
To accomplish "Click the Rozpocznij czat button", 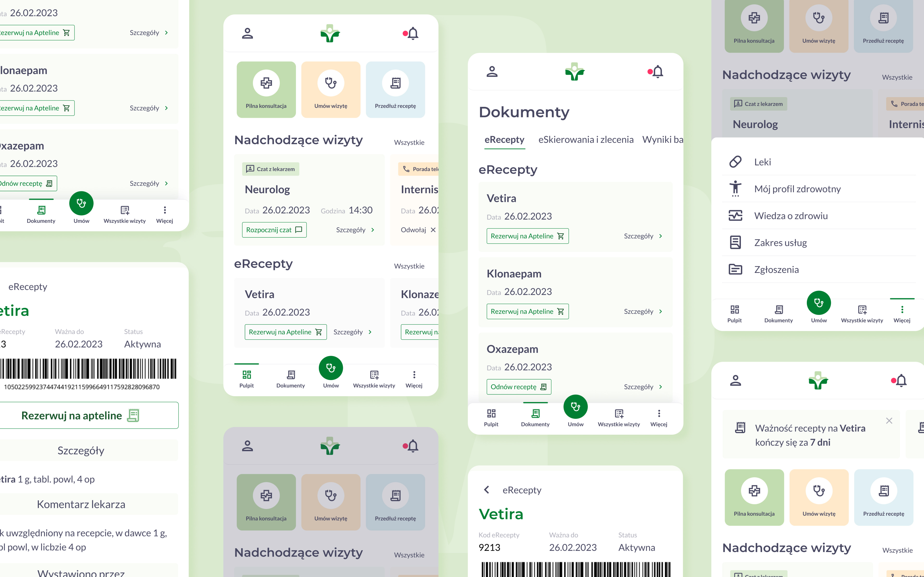I will (x=274, y=230).
